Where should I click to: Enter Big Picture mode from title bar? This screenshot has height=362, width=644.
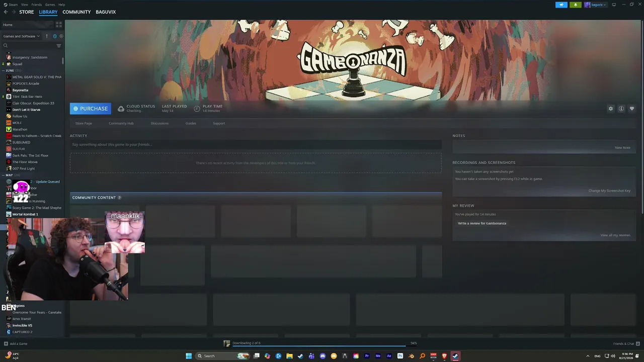coord(614,5)
